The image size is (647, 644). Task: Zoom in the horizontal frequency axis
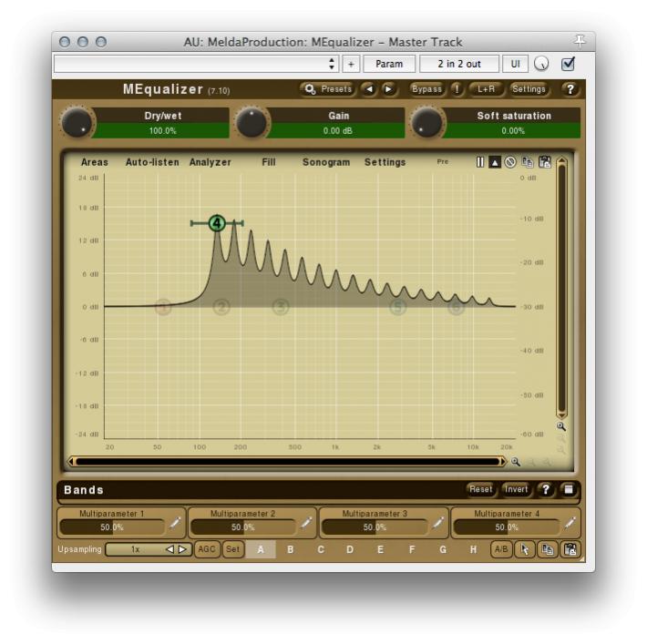[516, 462]
